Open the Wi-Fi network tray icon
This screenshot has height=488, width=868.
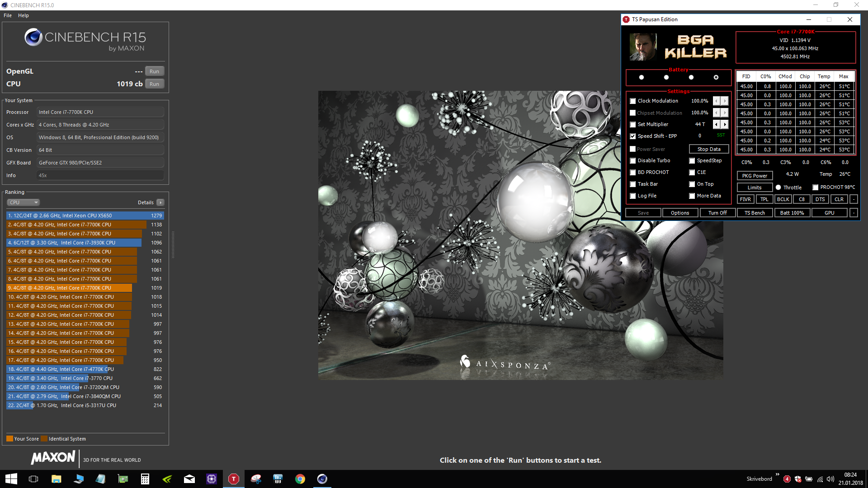pyautogui.click(x=820, y=479)
